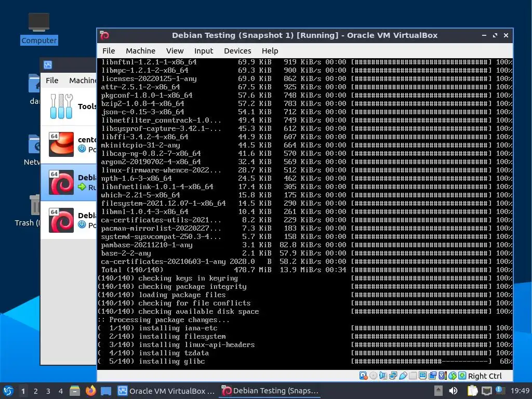Click the USB devices indicator icon
Screen dimensions: 532x399
[x=403, y=376]
